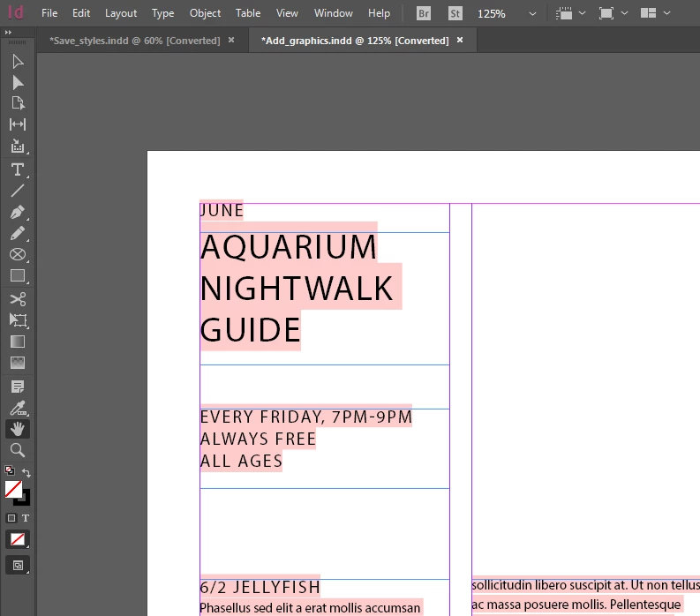The height and width of the screenshot is (616, 700).
Task: Select the Pencil tool
Action: [18, 233]
